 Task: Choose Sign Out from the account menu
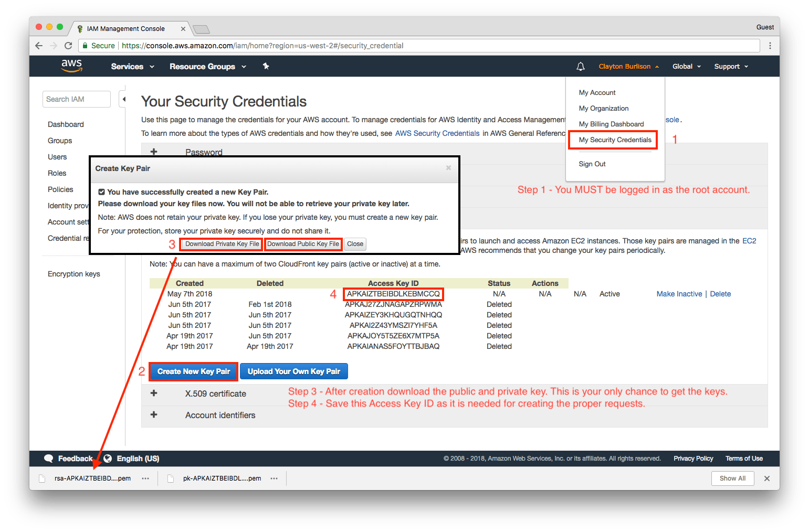(x=592, y=164)
